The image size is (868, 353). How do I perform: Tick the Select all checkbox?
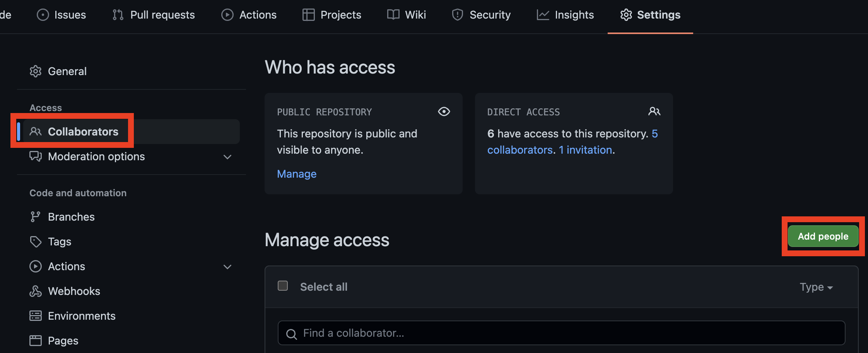(283, 286)
